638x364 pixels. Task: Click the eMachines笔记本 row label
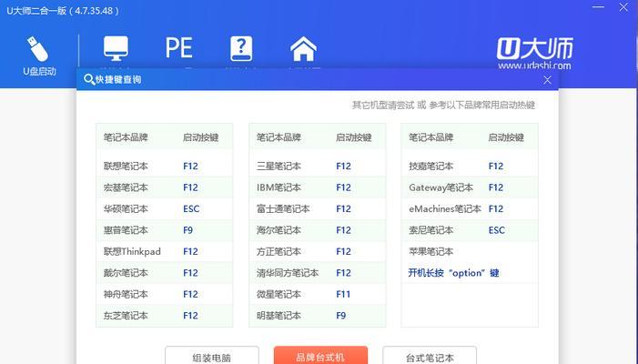click(x=445, y=208)
